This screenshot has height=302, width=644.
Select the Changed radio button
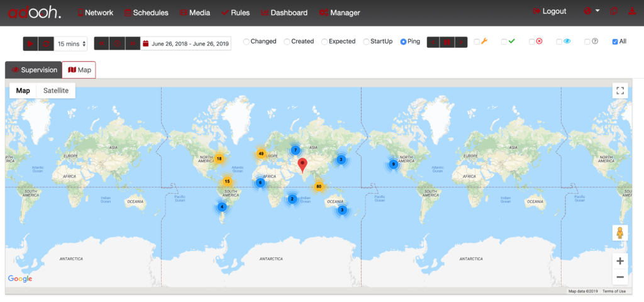point(247,42)
